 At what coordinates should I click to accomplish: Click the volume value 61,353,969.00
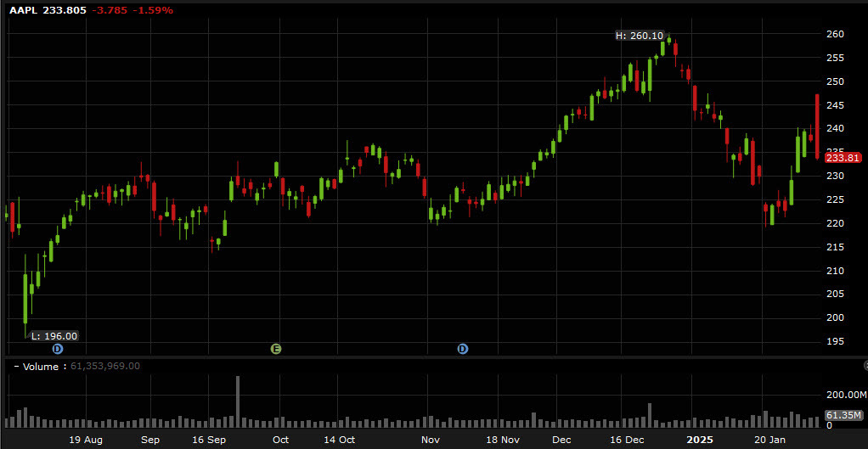coord(105,366)
